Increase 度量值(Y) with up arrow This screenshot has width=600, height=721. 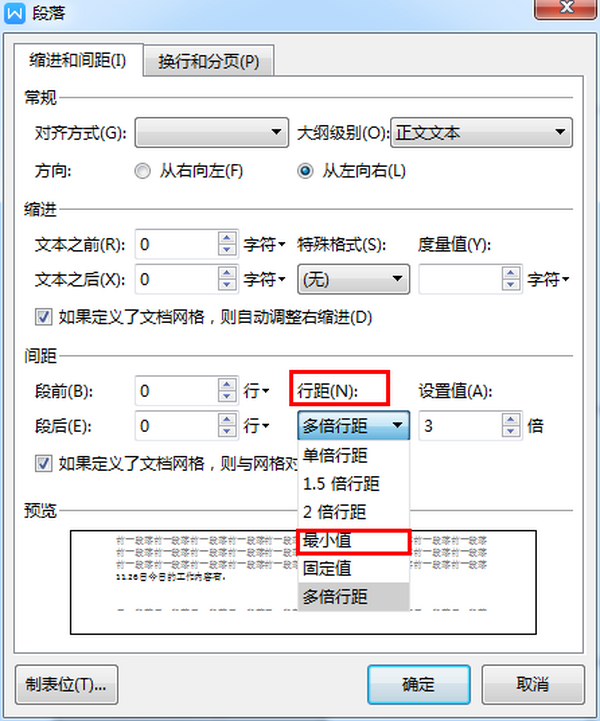pyautogui.click(x=511, y=273)
